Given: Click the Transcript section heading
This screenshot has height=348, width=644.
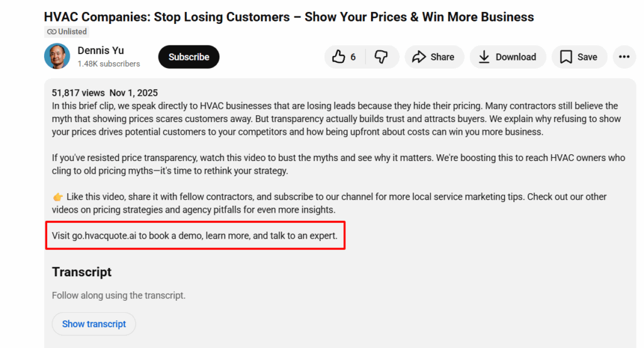Looking at the screenshot, I should click(x=82, y=272).
